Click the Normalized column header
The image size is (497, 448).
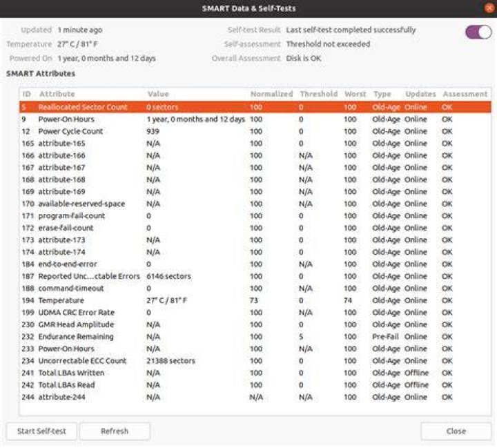pos(272,94)
